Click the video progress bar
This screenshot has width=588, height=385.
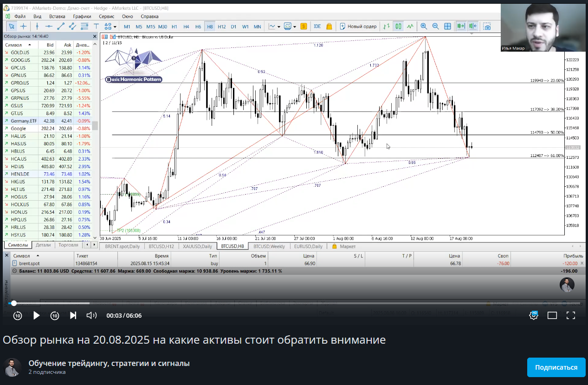294,303
